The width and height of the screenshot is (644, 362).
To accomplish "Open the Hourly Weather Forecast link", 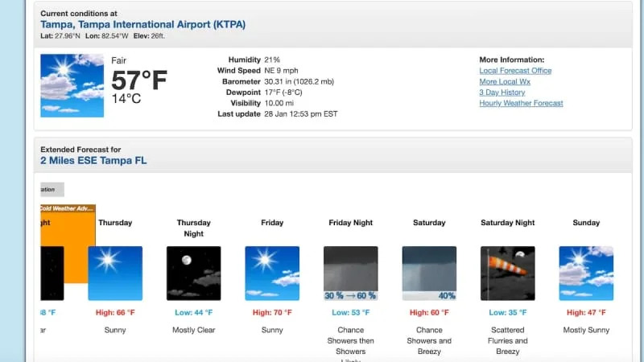I will coord(521,104).
